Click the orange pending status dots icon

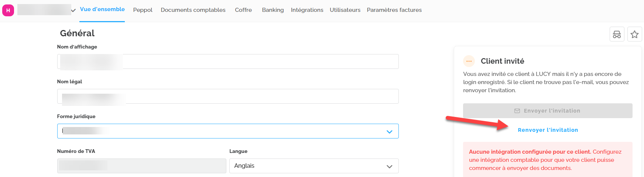pos(469,61)
